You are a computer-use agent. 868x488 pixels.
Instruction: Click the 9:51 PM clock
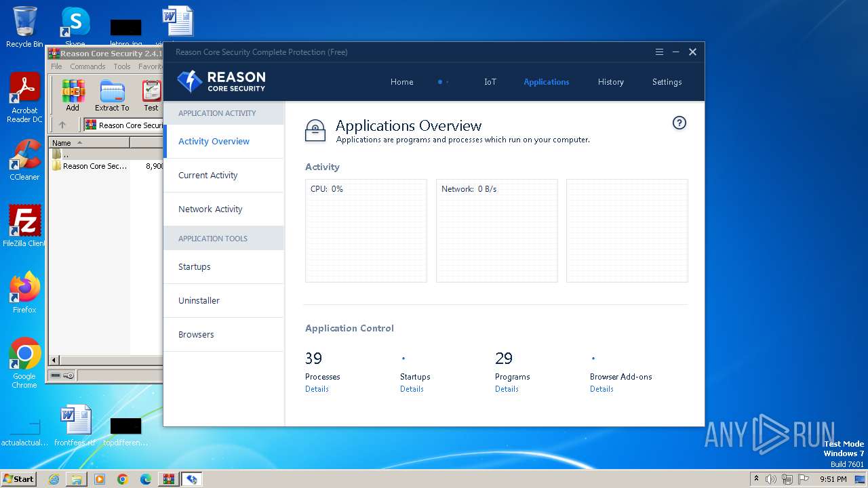(833, 479)
